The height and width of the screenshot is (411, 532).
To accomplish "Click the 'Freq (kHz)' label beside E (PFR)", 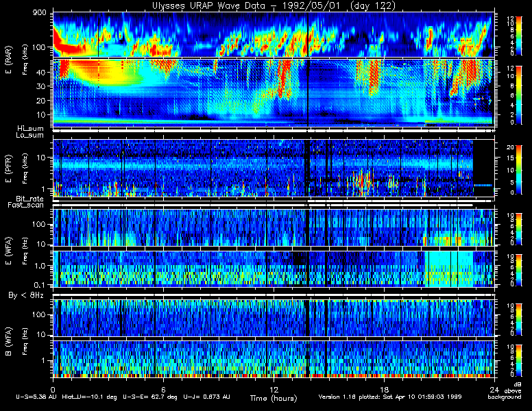I will 25,169.
